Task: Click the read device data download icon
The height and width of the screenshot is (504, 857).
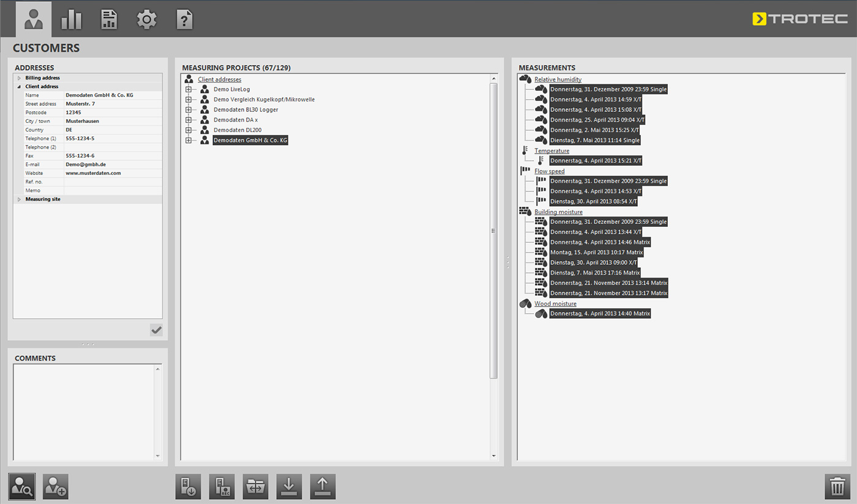Action: 189,487
